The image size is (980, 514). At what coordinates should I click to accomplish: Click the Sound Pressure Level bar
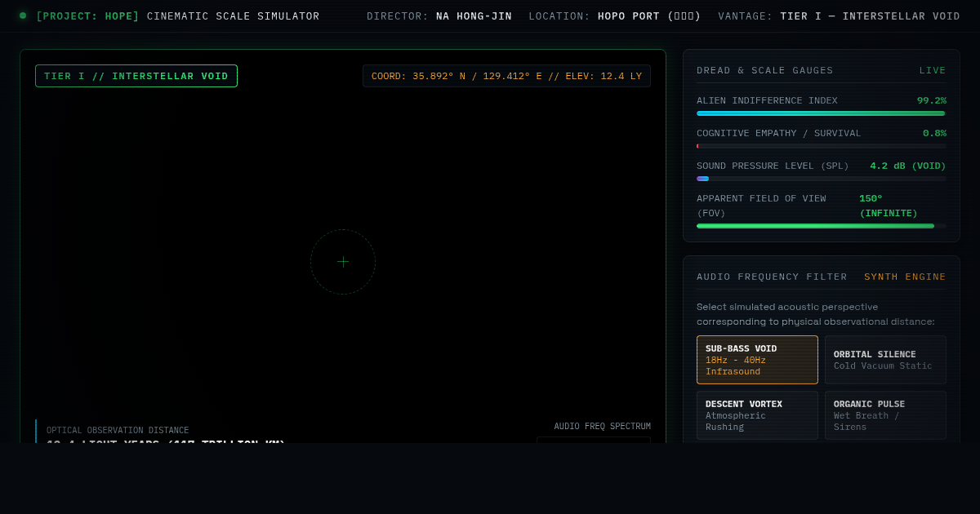pos(822,179)
